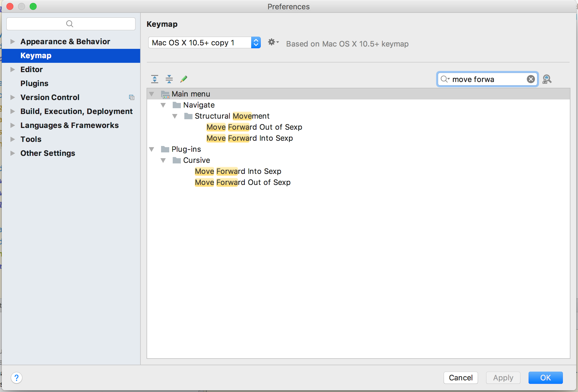Collapse the Cursive plugin folder

tap(163, 160)
